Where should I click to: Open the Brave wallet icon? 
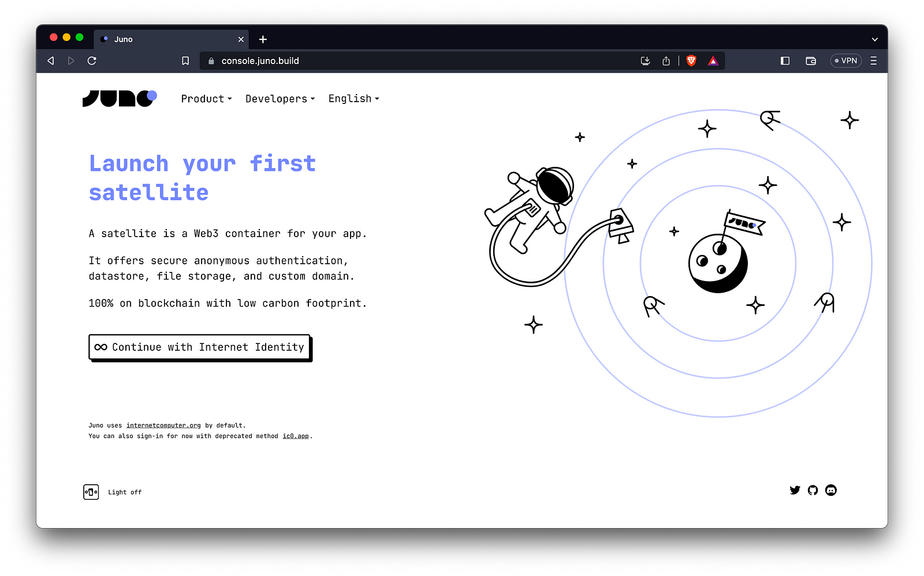811,61
